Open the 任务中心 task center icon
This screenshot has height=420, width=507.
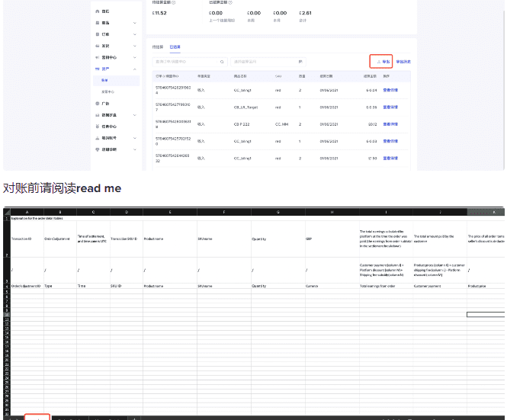tap(98, 127)
